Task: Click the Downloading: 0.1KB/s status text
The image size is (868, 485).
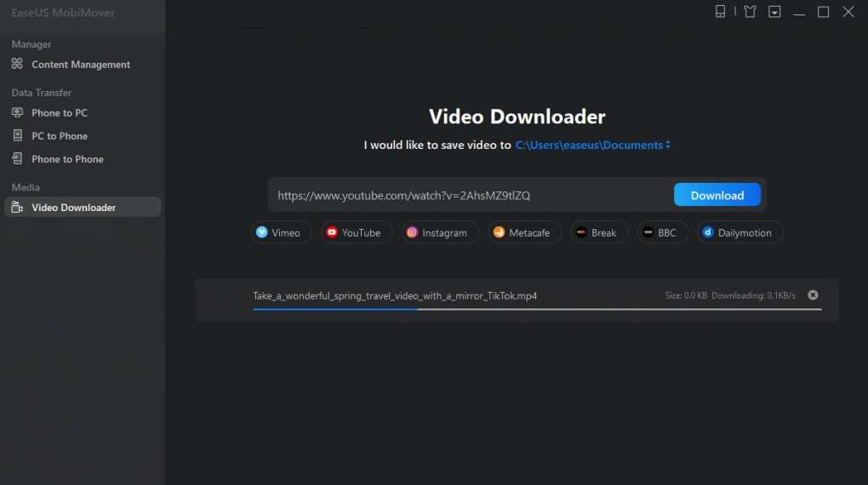Action: 753,295
